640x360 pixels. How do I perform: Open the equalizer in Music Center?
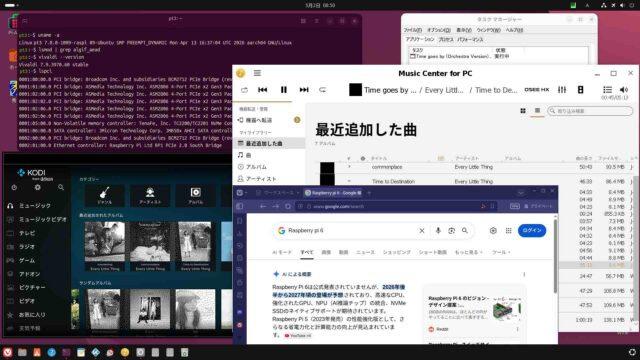point(562,90)
